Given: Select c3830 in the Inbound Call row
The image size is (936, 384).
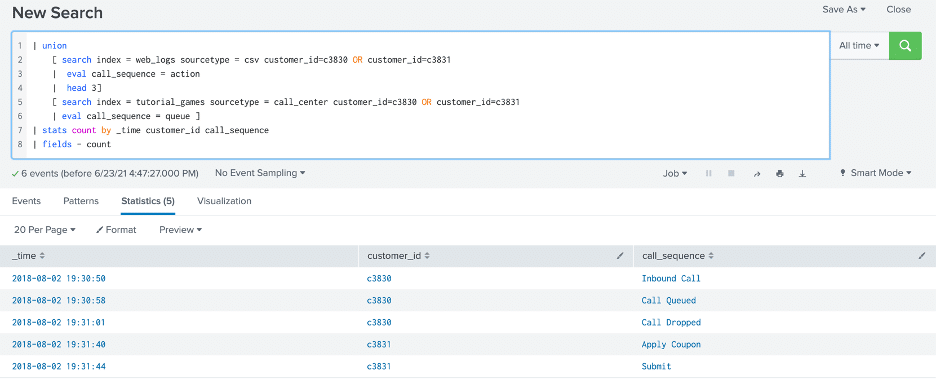Looking at the screenshot, I should (x=379, y=278).
